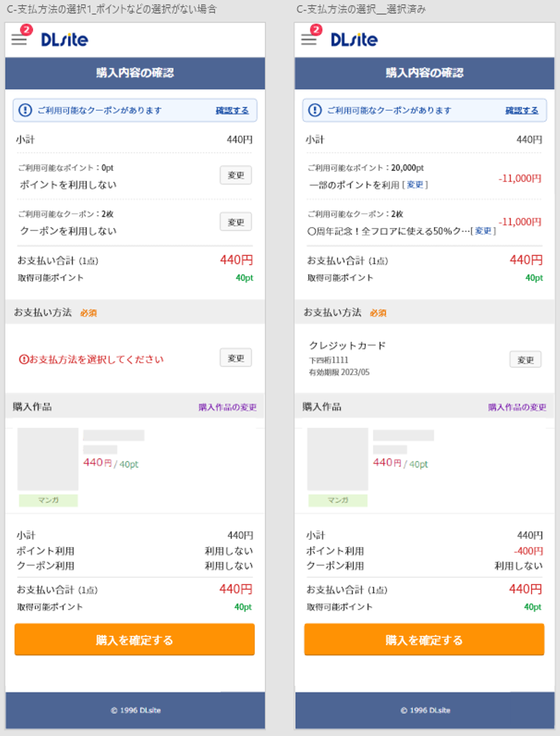
Task: Click 変更 button beside クーポンを利用しない
Action: click(236, 222)
